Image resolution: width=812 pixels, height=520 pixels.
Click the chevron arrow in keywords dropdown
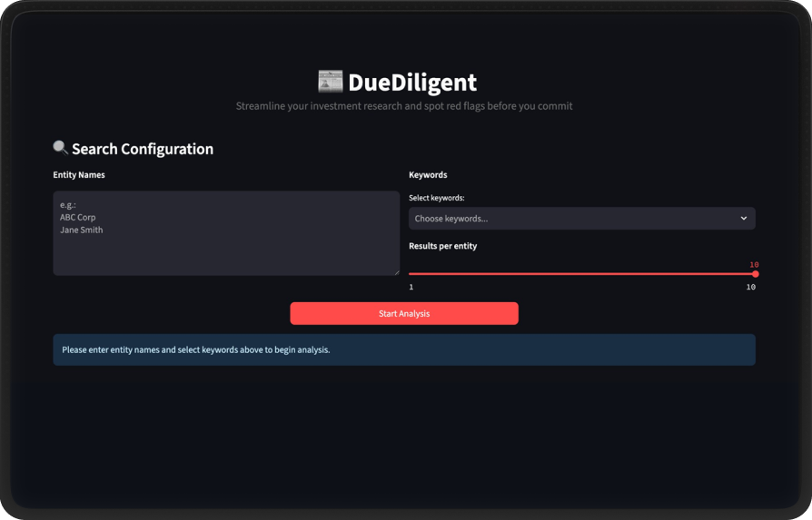743,219
